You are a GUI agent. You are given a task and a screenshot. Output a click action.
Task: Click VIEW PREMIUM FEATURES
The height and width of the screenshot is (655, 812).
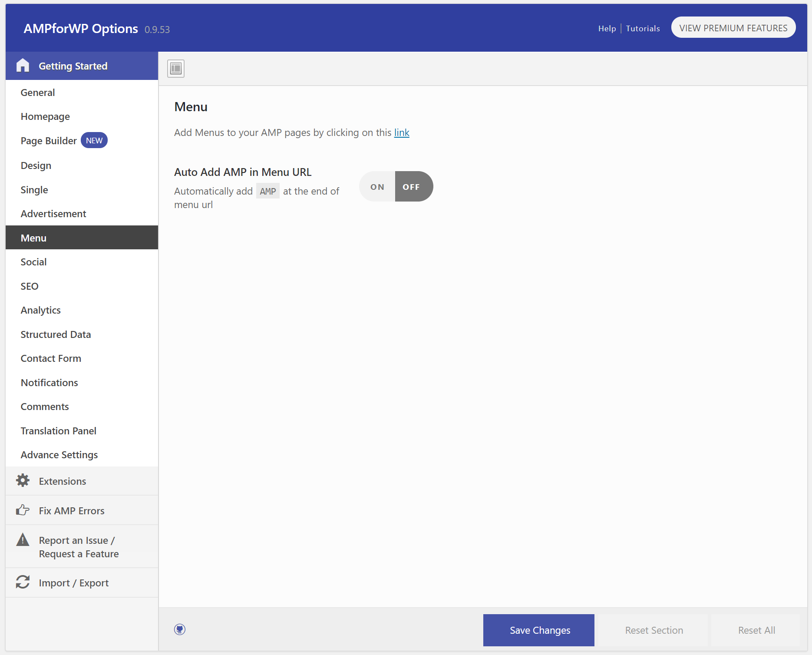pos(733,27)
